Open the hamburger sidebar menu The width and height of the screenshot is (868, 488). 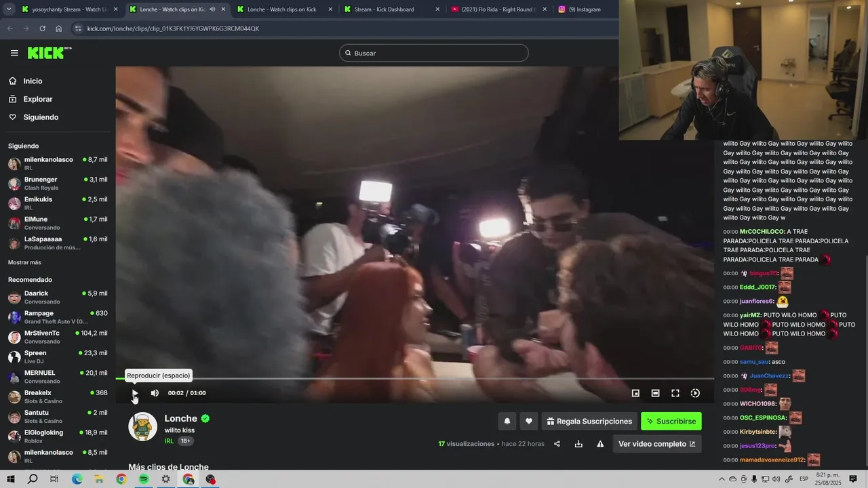(x=14, y=53)
